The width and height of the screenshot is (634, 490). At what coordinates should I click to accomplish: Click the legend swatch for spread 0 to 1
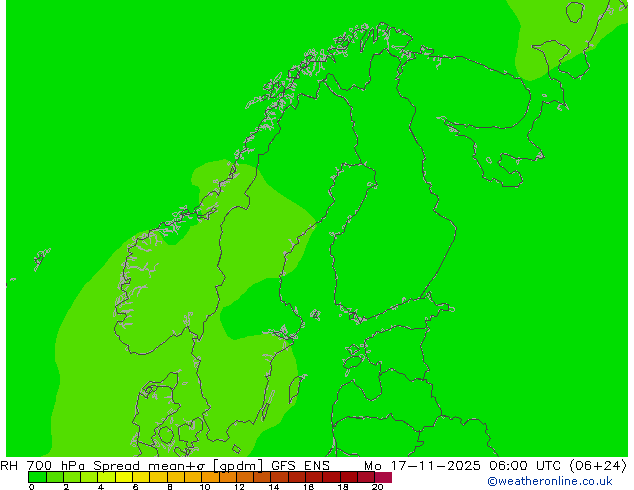tap(37, 477)
